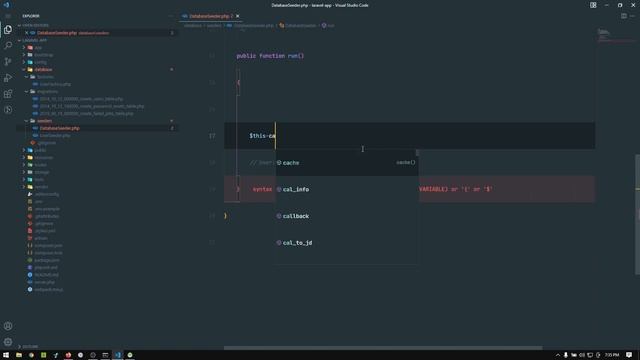
Task: Open Explorer panel More Actions ellipsis
Action: [x=171, y=16]
